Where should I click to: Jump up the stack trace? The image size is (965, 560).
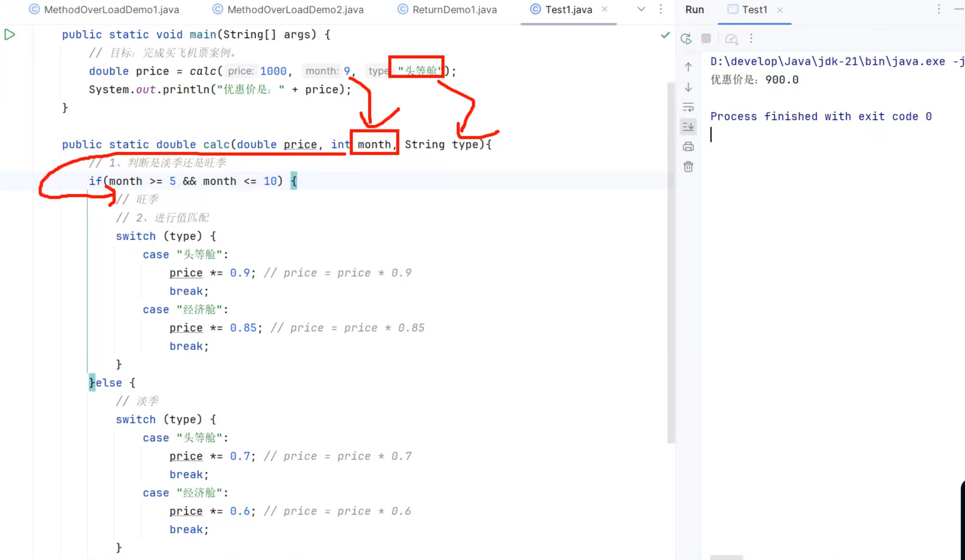pyautogui.click(x=688, y=67)
